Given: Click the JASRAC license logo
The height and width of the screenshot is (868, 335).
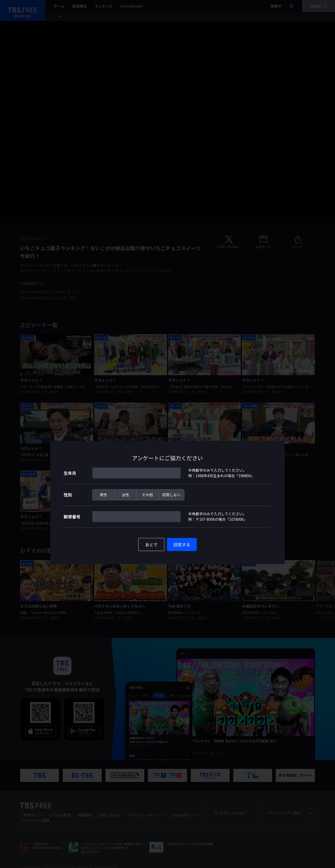Looking at the screenshot, I should [x=25, y=847].
